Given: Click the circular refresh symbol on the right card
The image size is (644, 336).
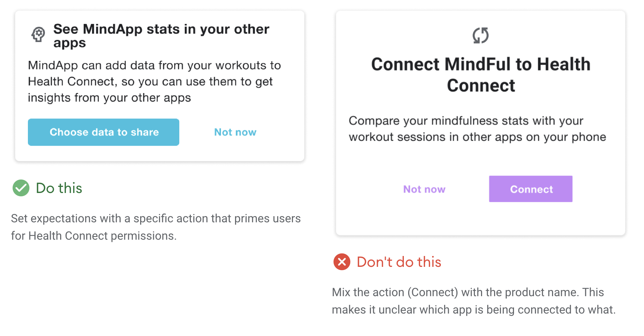Looking at the screenshot, I should coord(480,35).
